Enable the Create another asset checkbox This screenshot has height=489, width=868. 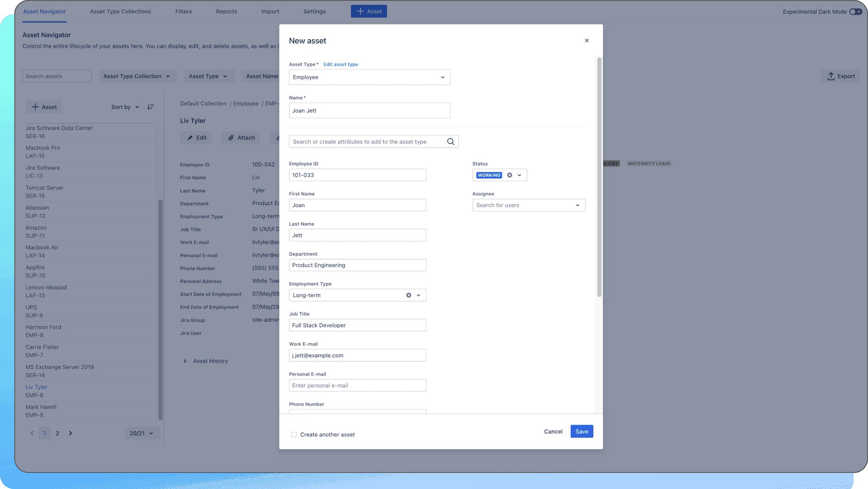(293, 434)
